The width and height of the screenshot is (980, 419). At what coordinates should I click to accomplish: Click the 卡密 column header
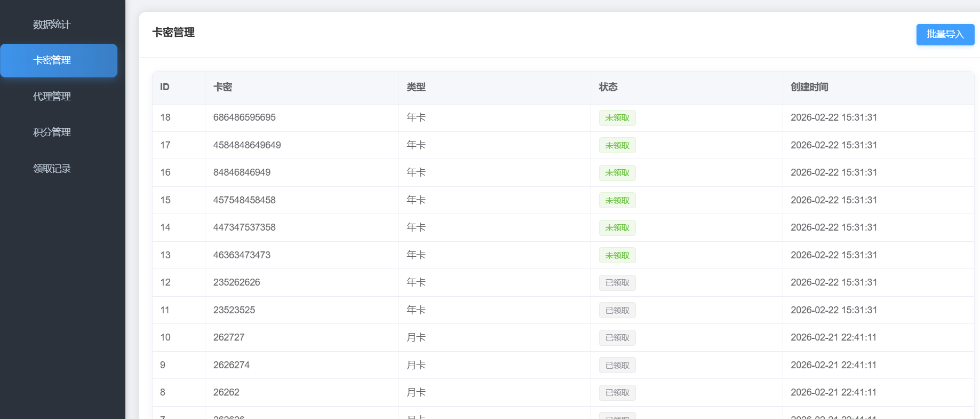pos(222,87)
